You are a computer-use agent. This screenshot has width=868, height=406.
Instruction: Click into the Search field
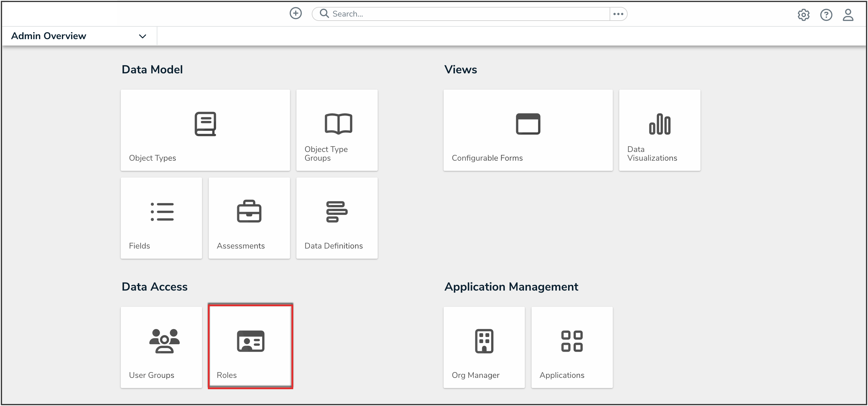468,14
